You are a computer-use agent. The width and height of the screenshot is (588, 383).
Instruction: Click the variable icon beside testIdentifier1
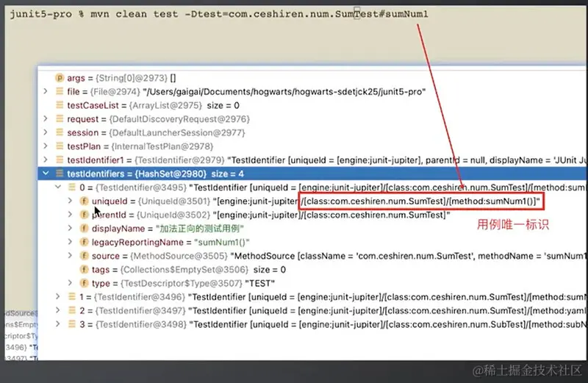[60, 160]
